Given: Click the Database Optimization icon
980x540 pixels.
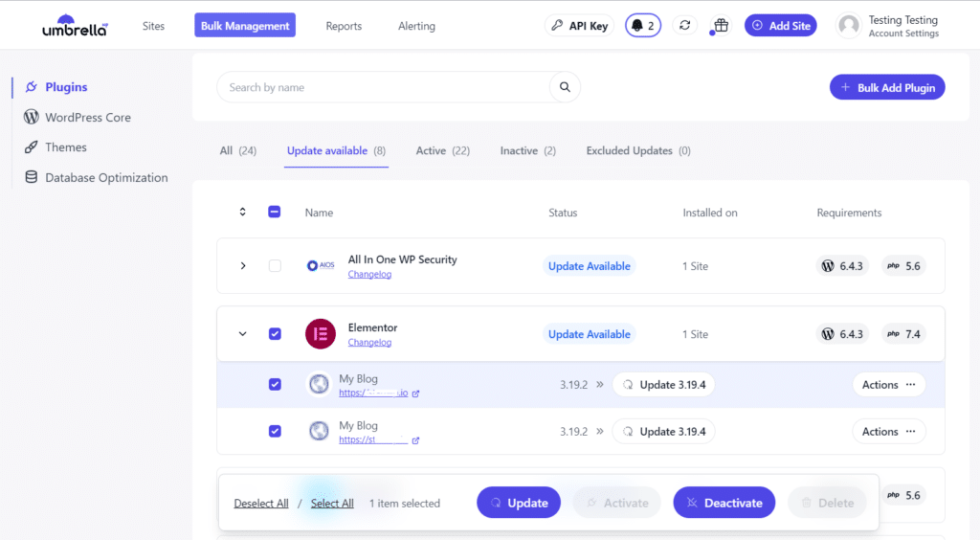Looking at the screenshot, I should 32,177.
